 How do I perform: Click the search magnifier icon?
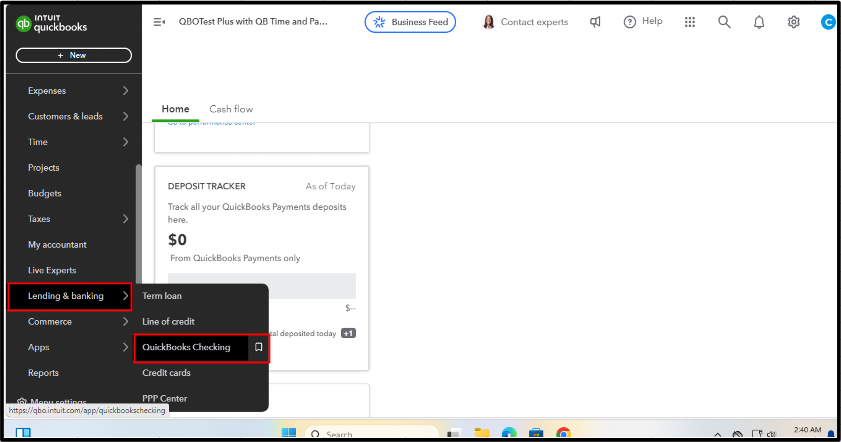724,22
